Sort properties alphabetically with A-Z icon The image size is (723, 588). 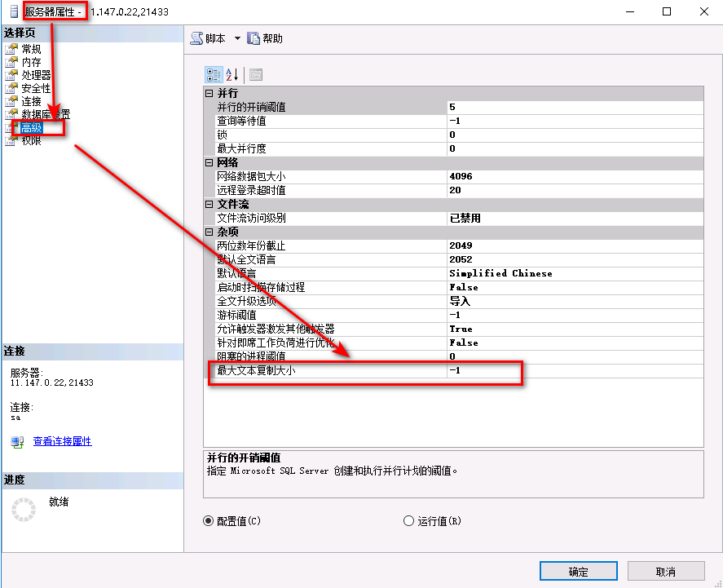coord(232,74)
